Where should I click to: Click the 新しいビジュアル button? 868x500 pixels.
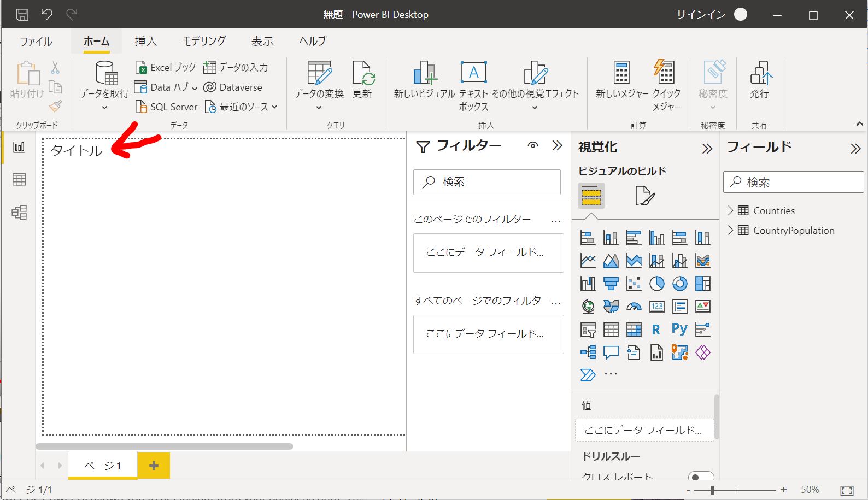click(425, 80)
